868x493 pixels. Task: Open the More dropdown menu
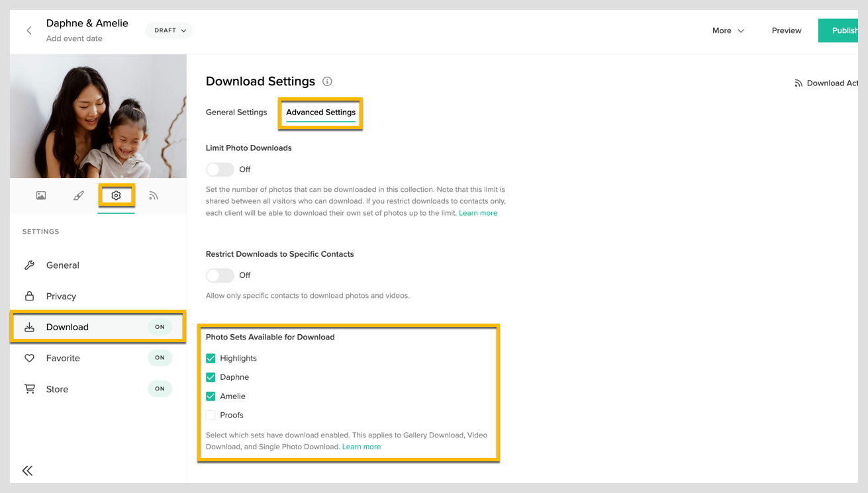point(726,30)
